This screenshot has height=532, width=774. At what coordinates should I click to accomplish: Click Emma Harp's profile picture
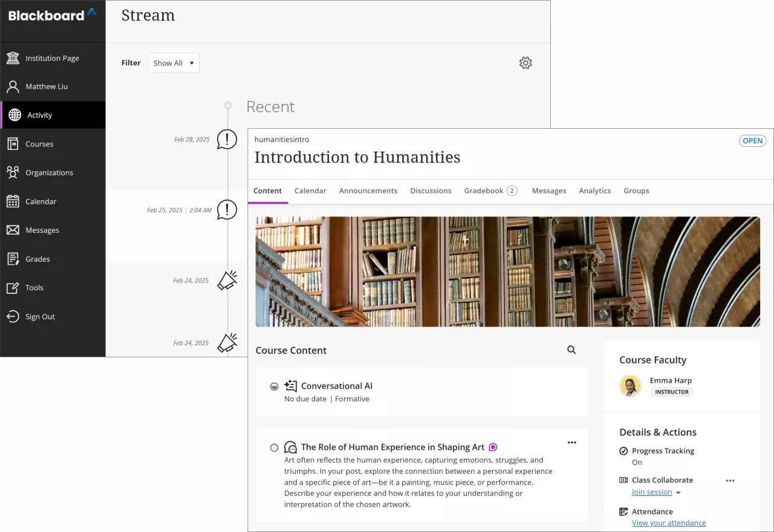[x=630, y=386]
